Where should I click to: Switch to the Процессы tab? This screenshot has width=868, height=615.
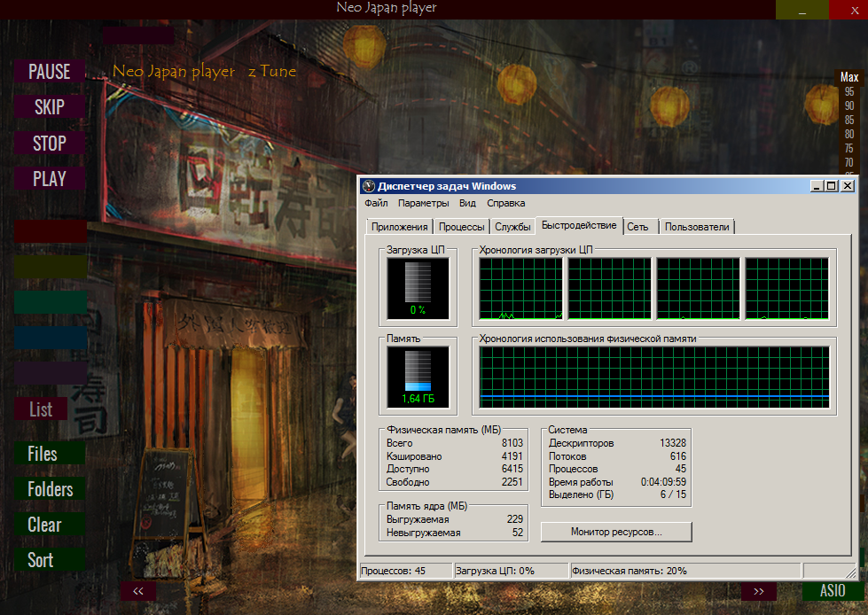click(x=461, y=227)
